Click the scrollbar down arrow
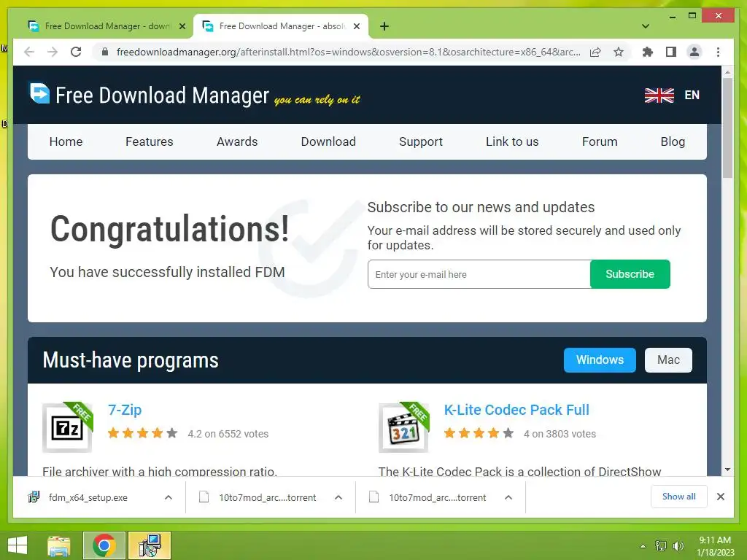The image size is (747, 560). tap(727, 470)
